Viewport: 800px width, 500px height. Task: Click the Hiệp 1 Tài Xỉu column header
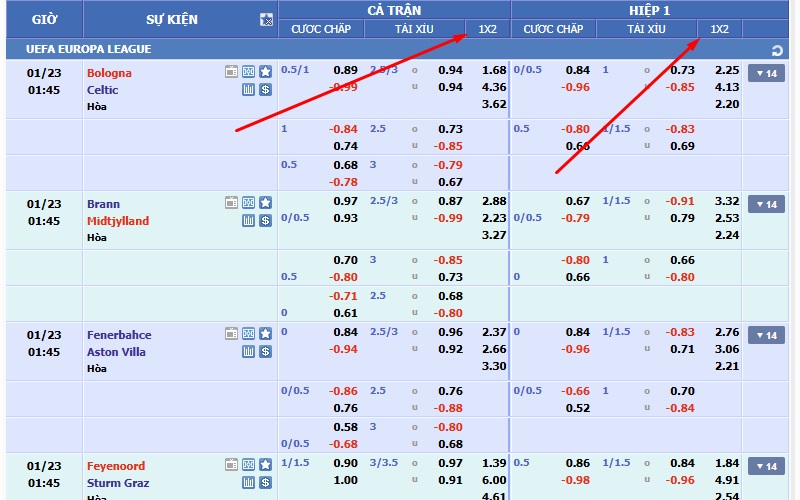tap(646, 29)
